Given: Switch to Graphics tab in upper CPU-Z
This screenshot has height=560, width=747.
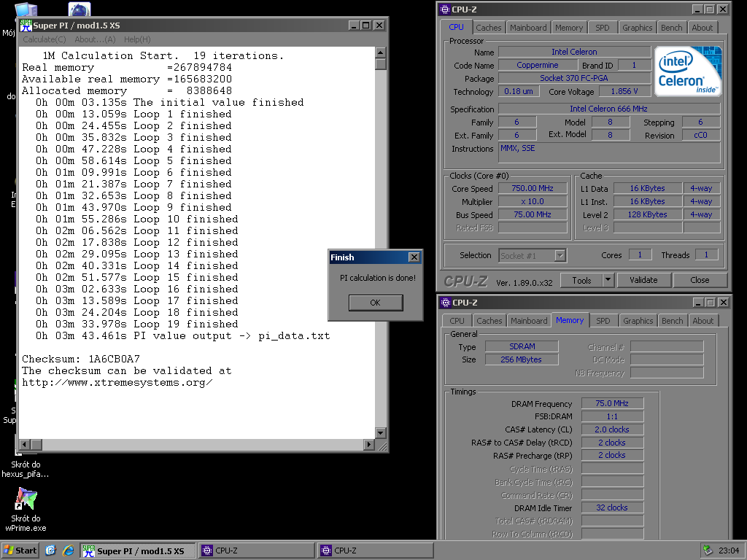Looking at the screenshot, I should pos(637,28).
